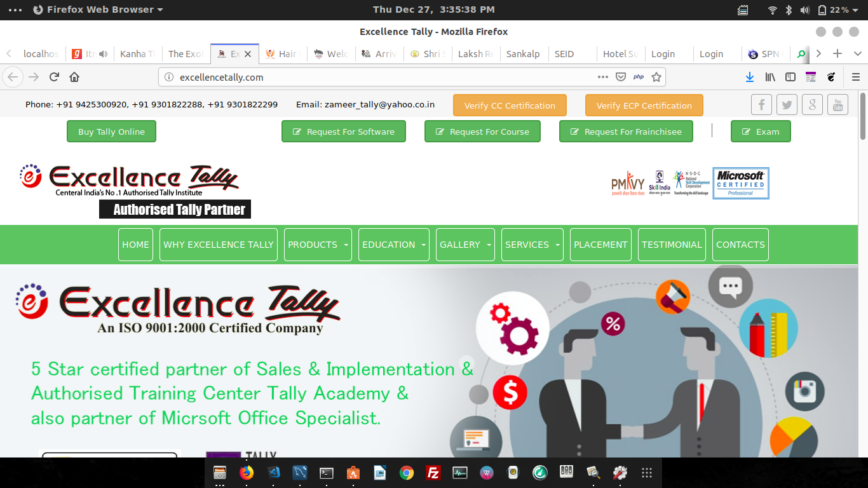Expand the GALLERY dropdown menu
868x488 pixels.
click(465, 245)
